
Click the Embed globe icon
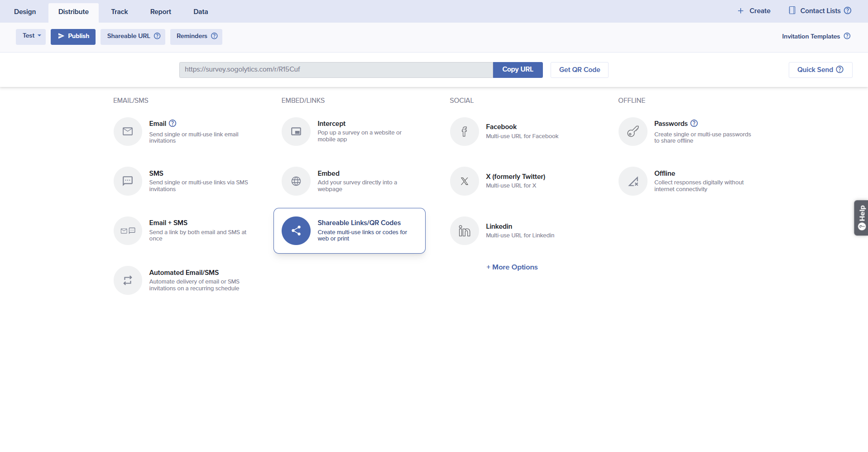[296, 181]
